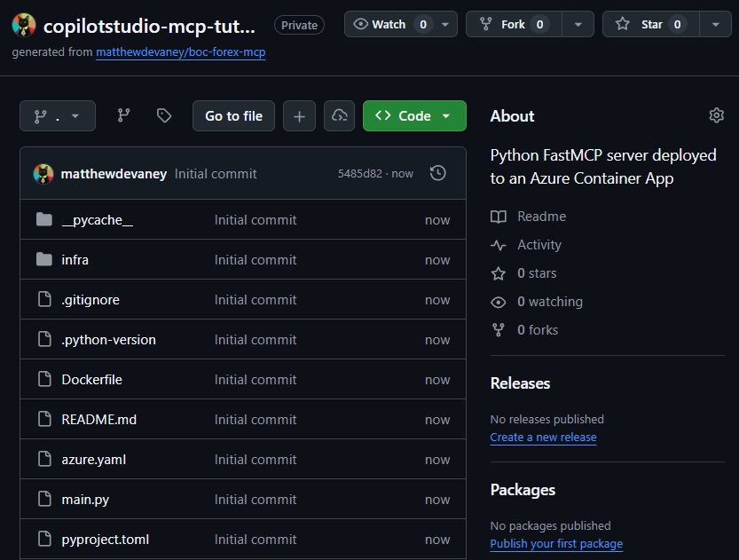
Task: Open the 0 watching link
Action: pos(550,302)
